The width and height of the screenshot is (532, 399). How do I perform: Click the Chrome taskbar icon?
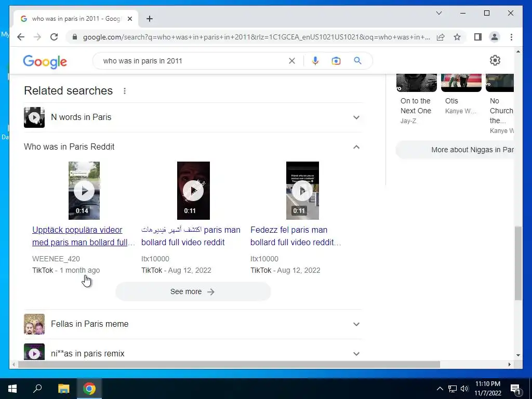click(89, 389)
